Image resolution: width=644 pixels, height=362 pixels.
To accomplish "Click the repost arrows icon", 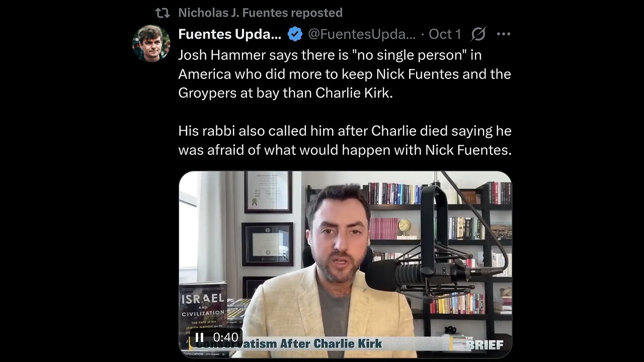I will tap(162, 13).
